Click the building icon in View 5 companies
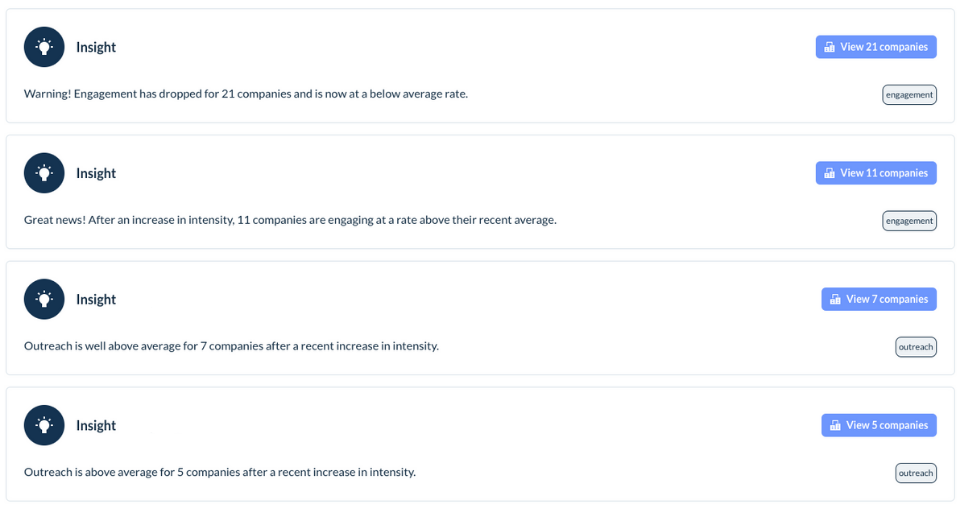Screen dimensions: 960x510 (835, 426)
